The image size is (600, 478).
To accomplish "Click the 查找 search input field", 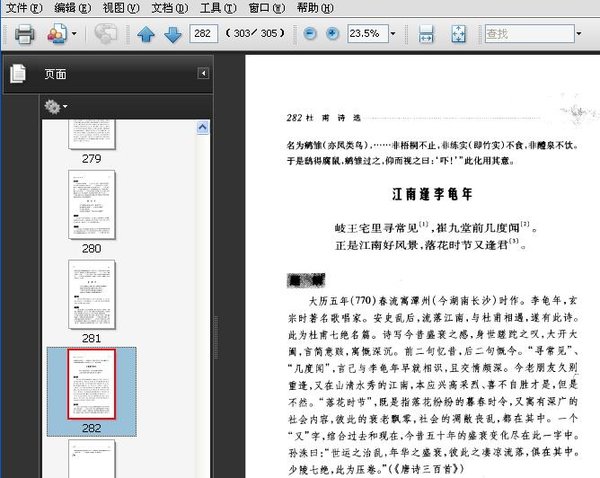I will coord(526,34).
